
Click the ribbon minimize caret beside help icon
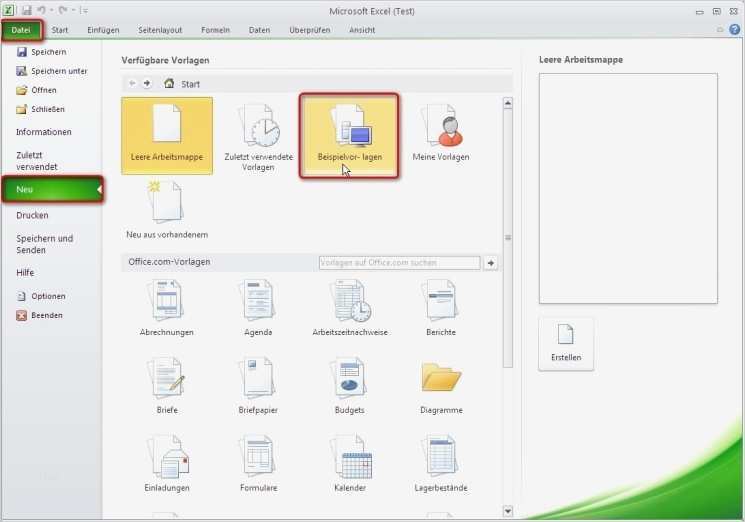(720, 29)
